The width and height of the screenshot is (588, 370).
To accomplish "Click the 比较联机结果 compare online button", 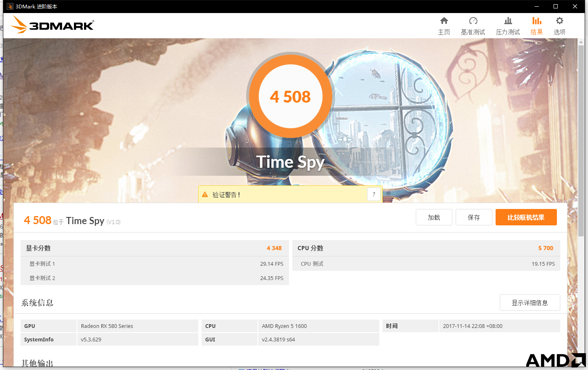I will (526, 217).
